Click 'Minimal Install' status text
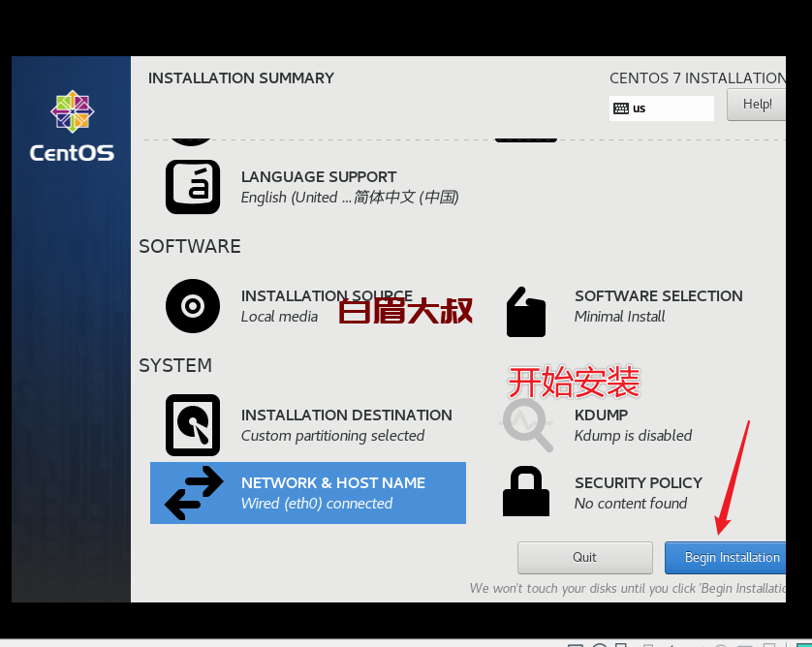Image resolution: width=812 pixels, height=647 pixels. point(619,317)
